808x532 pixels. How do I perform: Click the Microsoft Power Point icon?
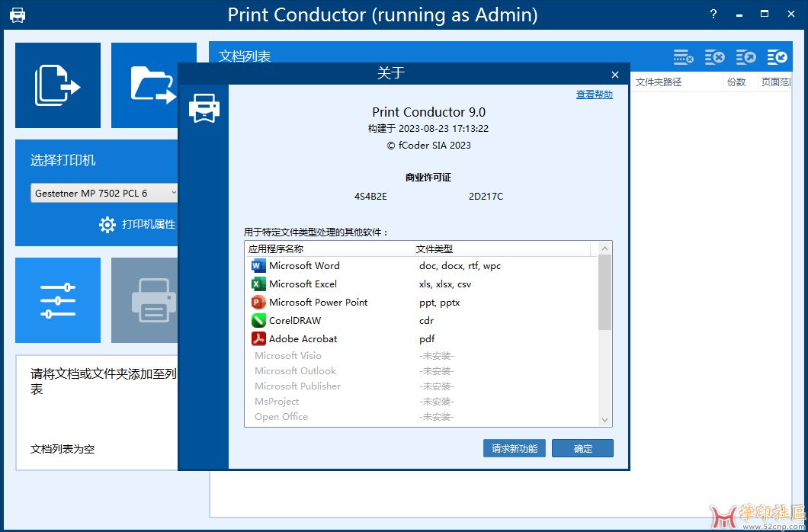pos(258,303)
